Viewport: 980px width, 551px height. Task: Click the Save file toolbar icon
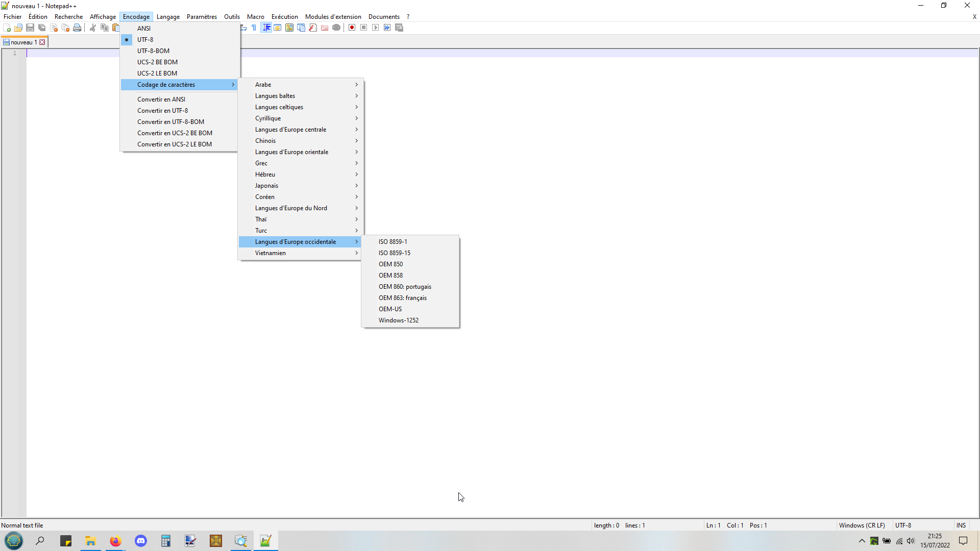[x=30, y=28]
